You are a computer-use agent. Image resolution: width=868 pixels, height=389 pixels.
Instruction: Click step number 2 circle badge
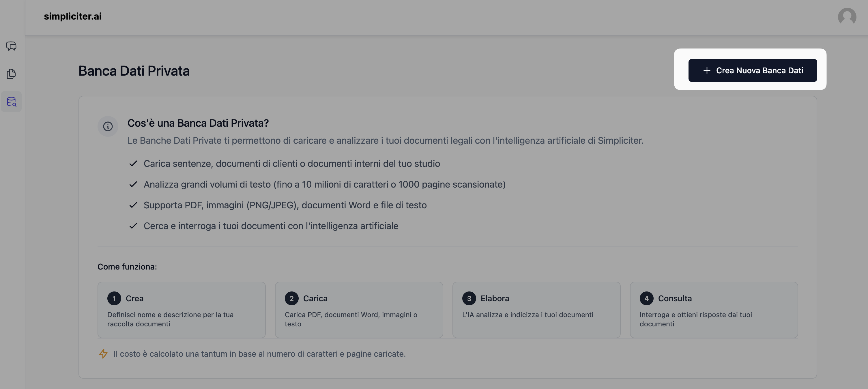291,298
